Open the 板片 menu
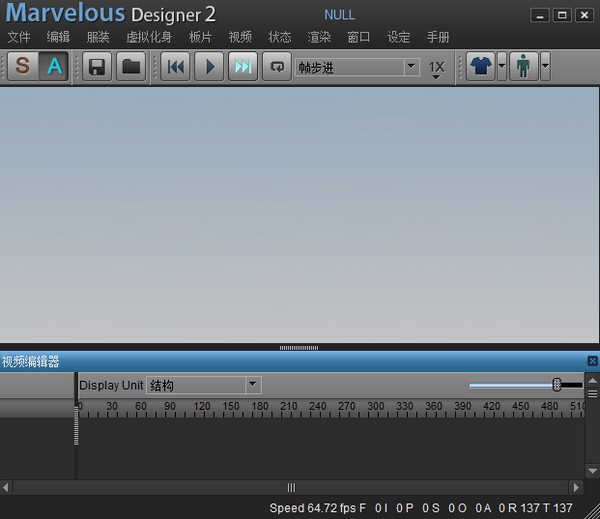600x519 pixels. [200, 37]
